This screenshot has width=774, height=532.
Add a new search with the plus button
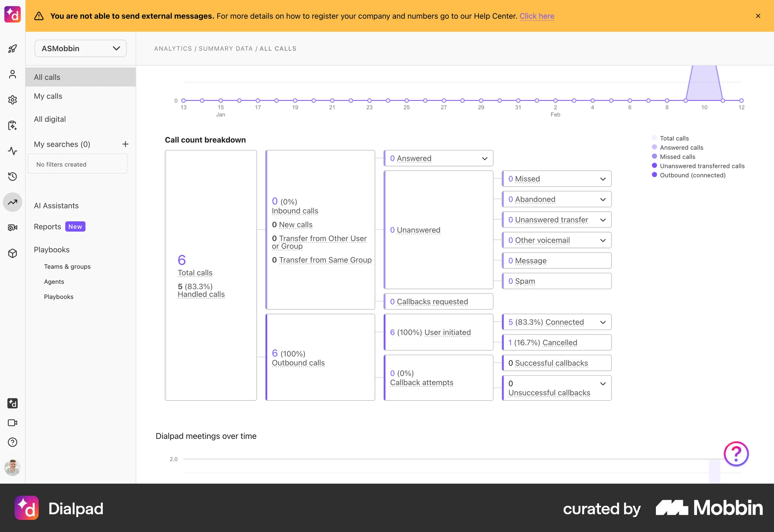tap(125, 144)
